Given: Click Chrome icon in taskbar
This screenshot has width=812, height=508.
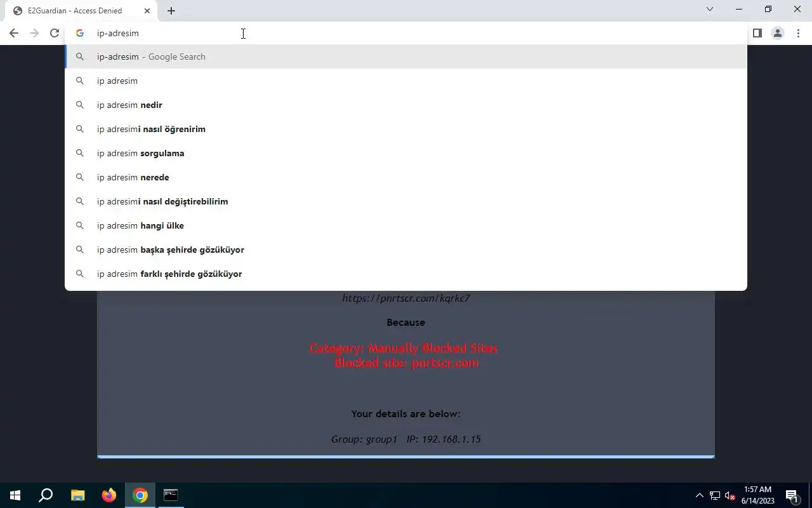Looking at the screenshot, I should tap(140, 495).
